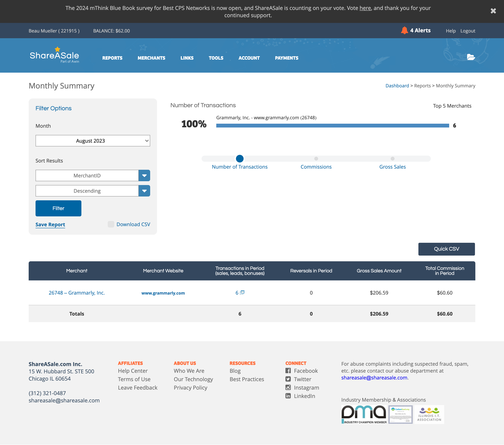Visit the www.grammarly.com website link

pos(163,293)
